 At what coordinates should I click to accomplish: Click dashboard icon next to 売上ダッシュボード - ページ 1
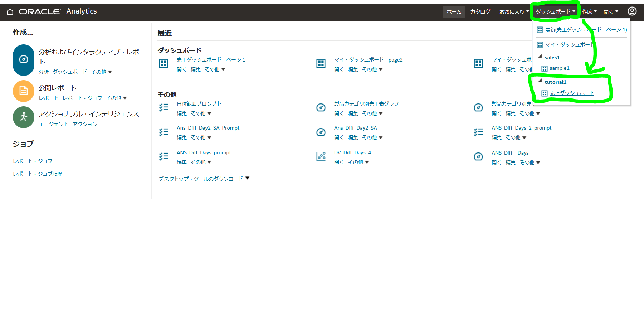[x=164, y=63]
